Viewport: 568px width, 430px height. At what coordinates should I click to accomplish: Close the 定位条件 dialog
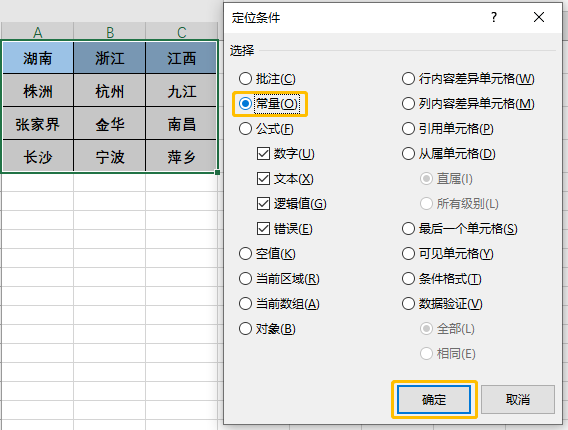click(x=539, y=17)
